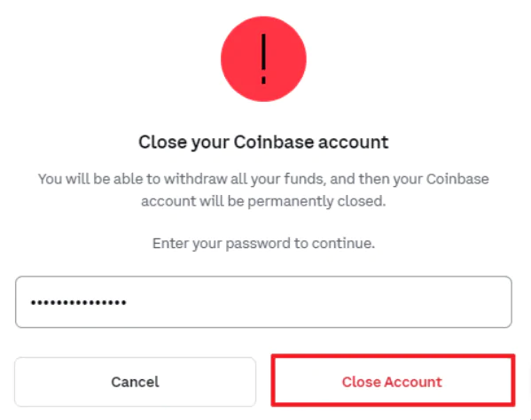Click the withdraw funds description paragraph

pos(263,190)
